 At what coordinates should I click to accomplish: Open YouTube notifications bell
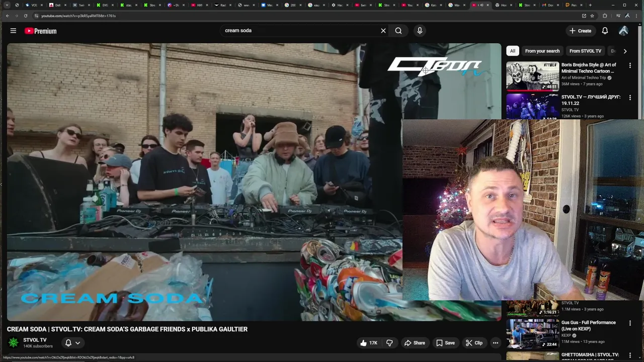click(x=605, y=31)
